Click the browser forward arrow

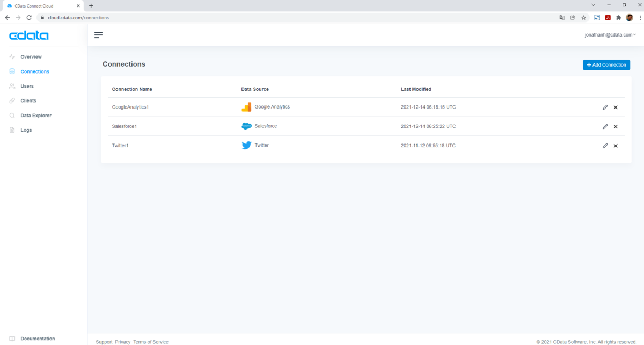click(18, 17)
